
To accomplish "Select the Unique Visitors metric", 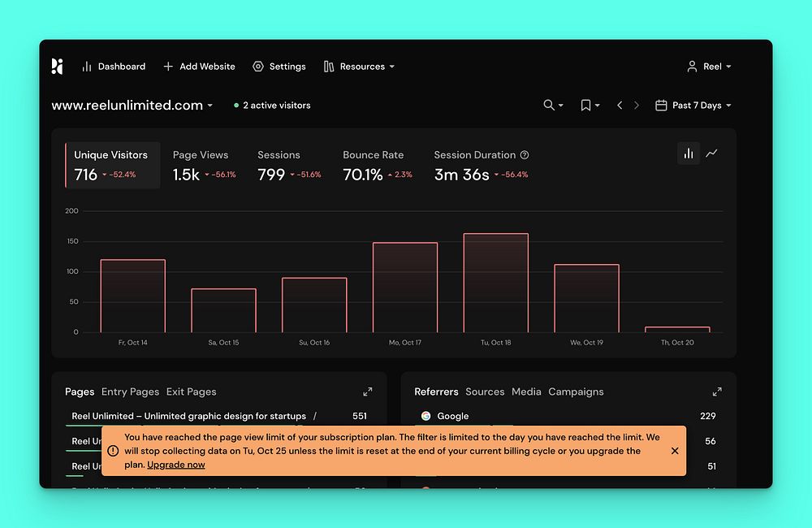I will tap(112, 165).
